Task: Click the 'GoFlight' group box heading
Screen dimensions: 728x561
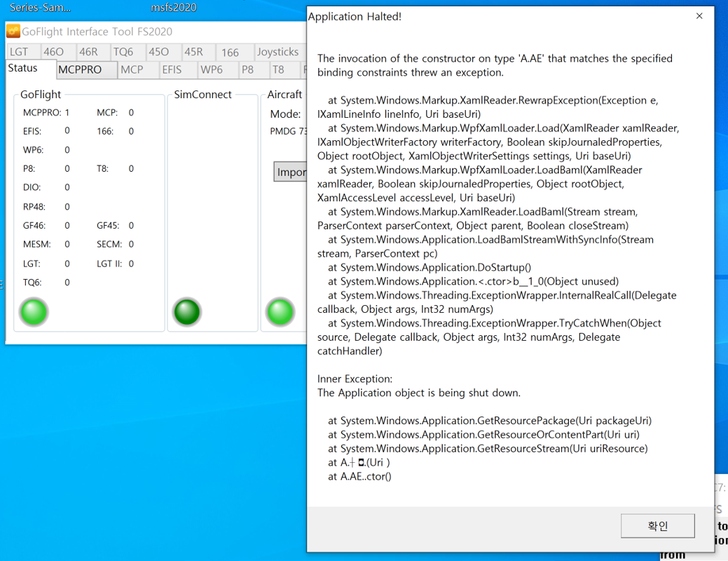Action: 41,95
